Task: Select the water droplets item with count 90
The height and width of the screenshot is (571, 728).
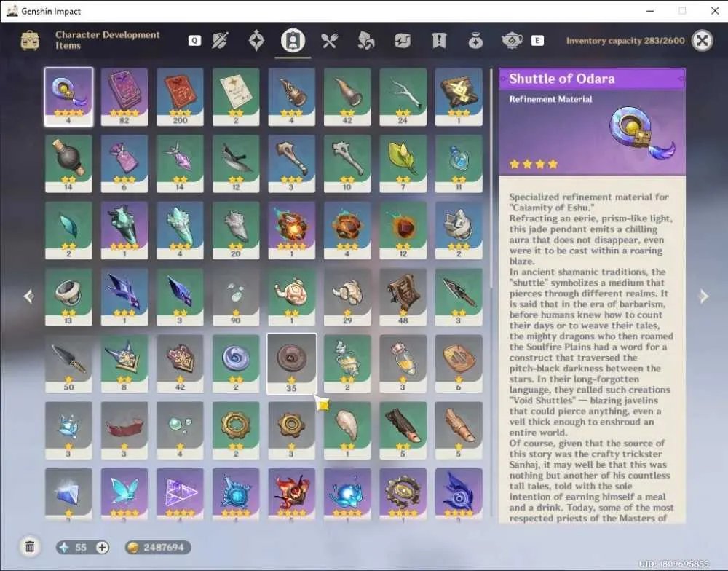Action: tap(236, 297)
